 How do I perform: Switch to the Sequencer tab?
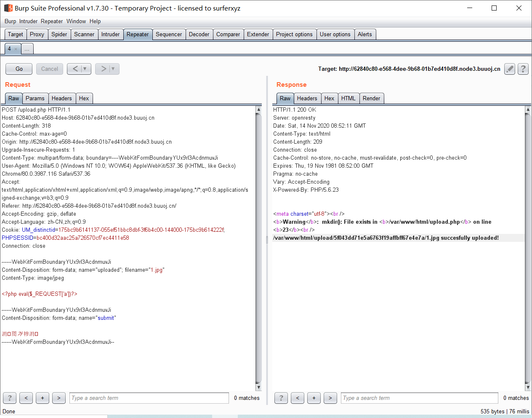169,35
